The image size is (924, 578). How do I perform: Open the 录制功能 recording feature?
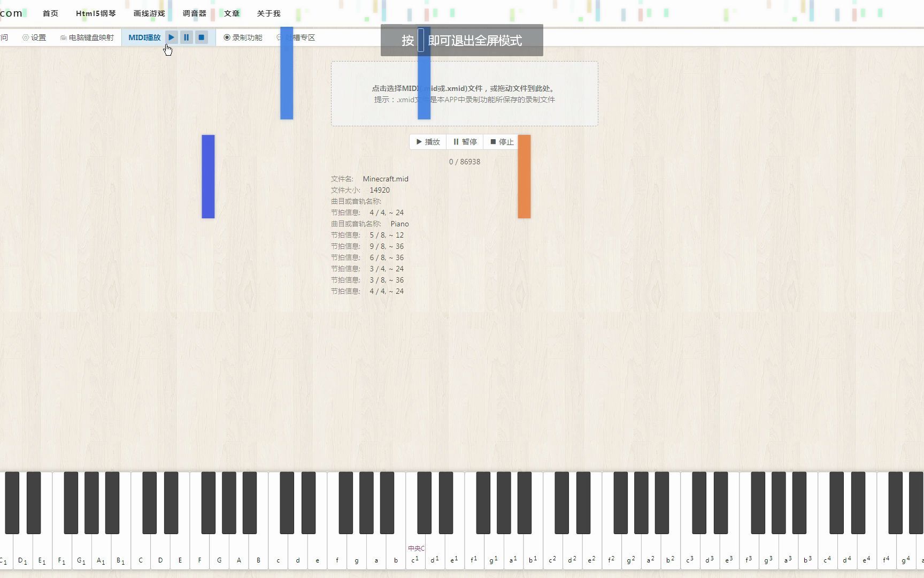(x=243, y=37)
